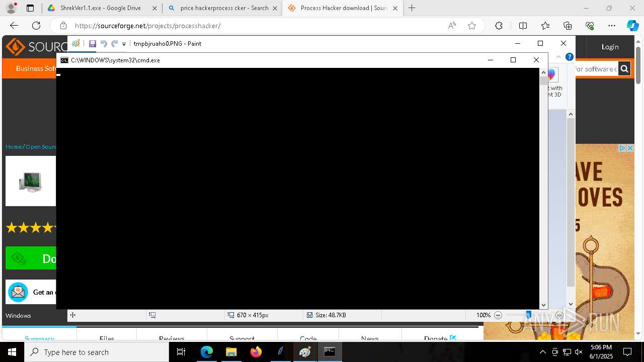Open Microsoft Edge from the taskbar
The image size is (644, 362).
coord(207,352)
